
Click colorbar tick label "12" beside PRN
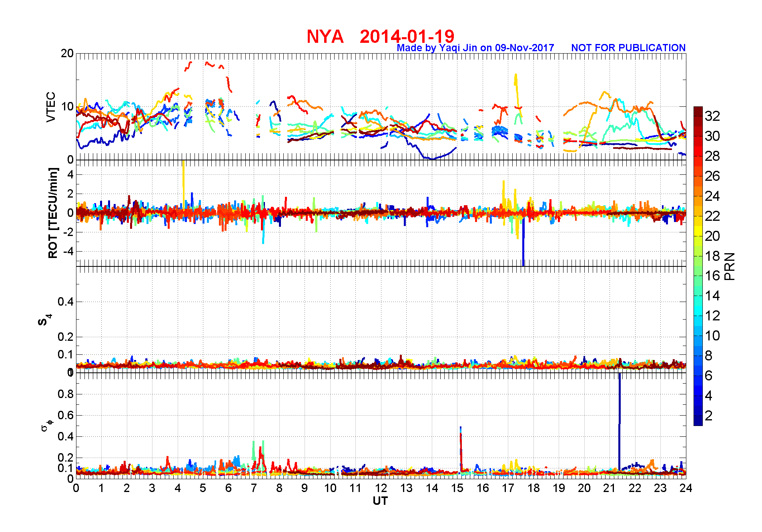click(712, 316)
